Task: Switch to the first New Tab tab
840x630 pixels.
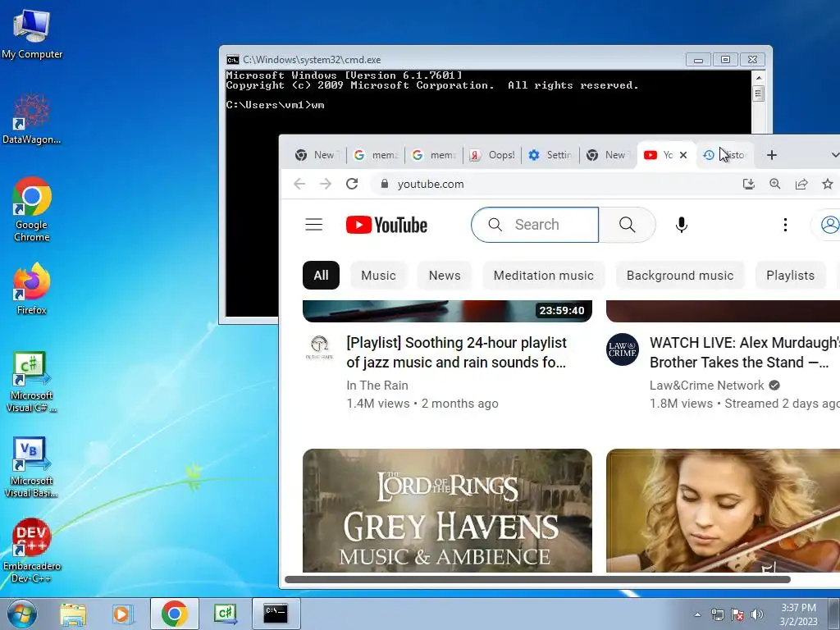Action: pyautogui.click(x=317, y=155)
